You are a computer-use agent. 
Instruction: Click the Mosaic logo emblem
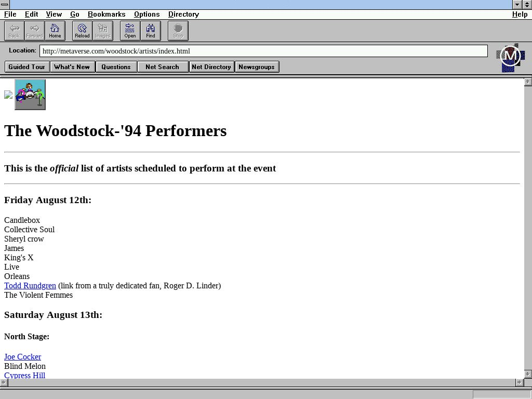pyautogui.click(x=510, y=57)
